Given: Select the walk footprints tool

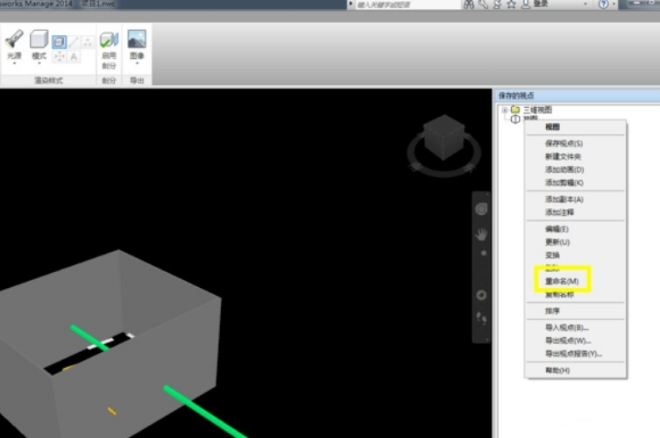Looking at the screenshot, I should click(x=482, y=318).
